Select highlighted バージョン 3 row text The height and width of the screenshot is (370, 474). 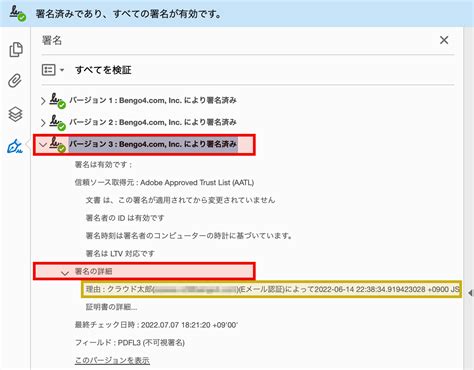tap(153, 144)
